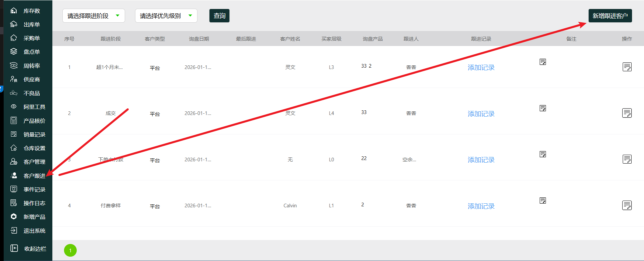Click the 盘点单 layers icon

[14, 52]
